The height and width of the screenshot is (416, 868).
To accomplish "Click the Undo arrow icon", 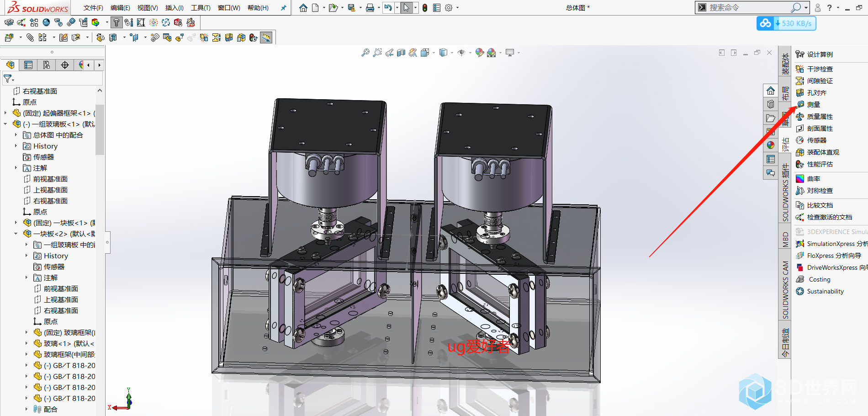I will 388,8.
